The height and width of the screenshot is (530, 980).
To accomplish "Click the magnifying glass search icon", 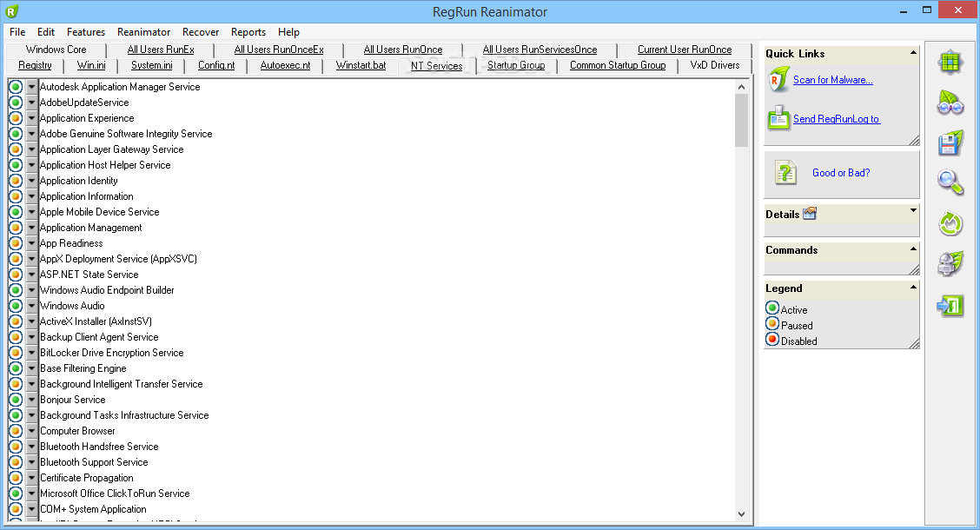I will coord(950,183).
